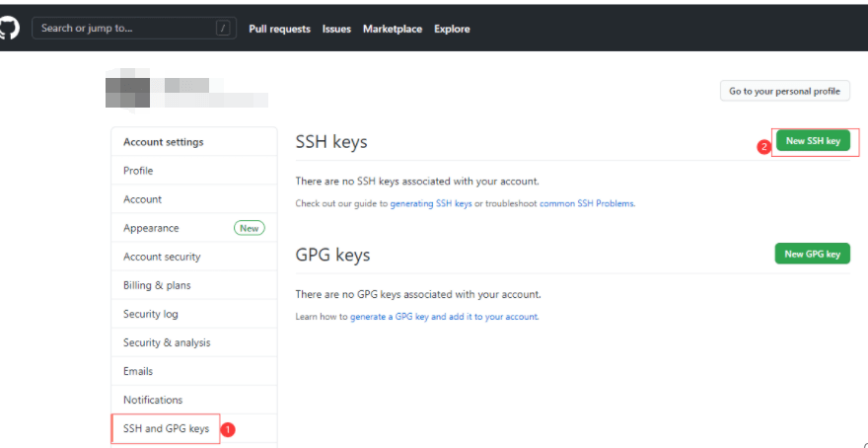868x448 pixels.
Task: Click the New SSH key button
Action: [813, 141]
